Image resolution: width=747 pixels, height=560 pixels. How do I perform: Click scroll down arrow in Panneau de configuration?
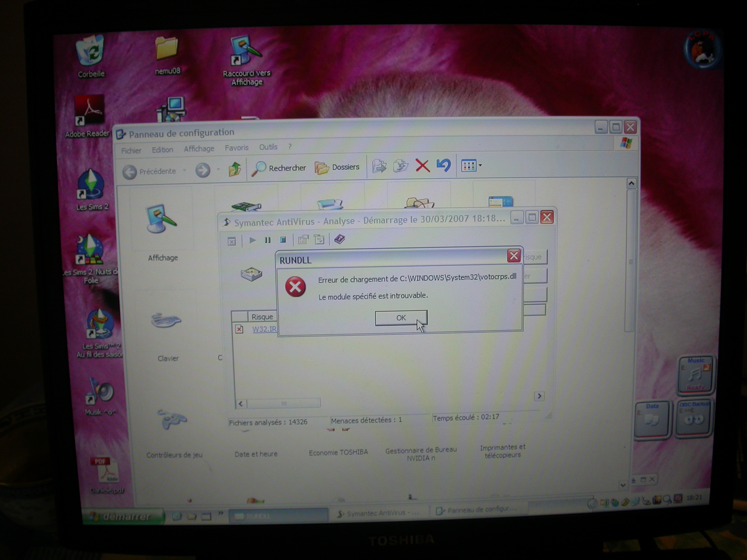coord(623,485)
